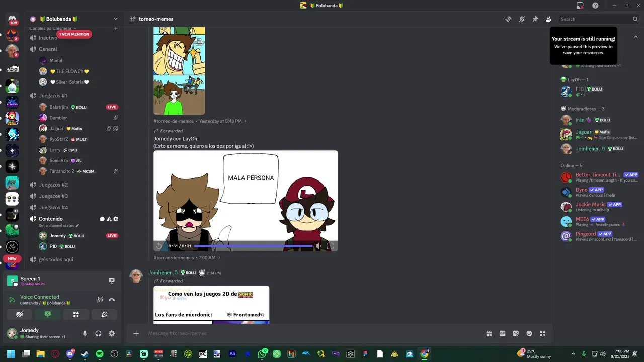Open the Windows Start button
Viewport: 644px width, 362px height.
pos(11,354)
